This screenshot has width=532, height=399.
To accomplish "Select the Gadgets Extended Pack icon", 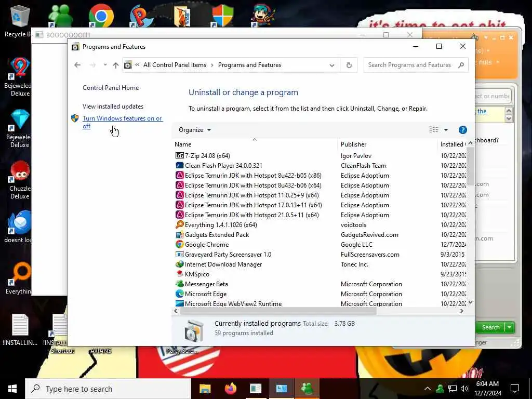I will pyautogui.click(x=179, y=234).
